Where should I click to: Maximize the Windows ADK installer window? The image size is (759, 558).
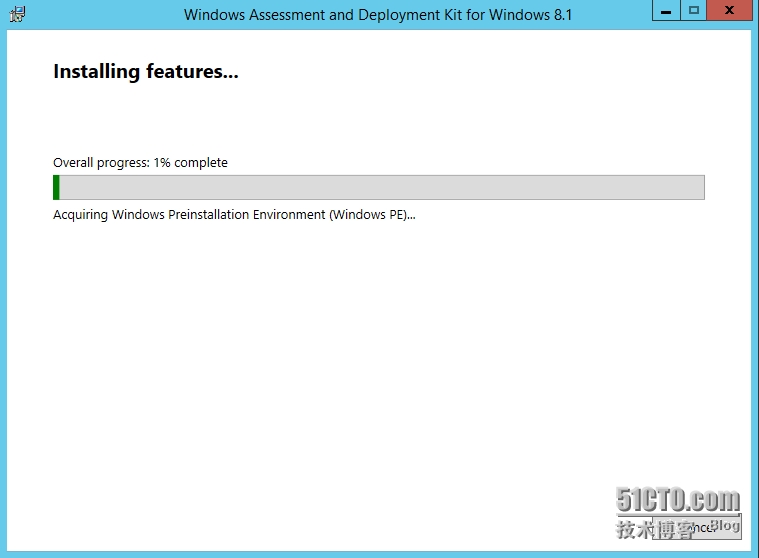coord(694,11)
